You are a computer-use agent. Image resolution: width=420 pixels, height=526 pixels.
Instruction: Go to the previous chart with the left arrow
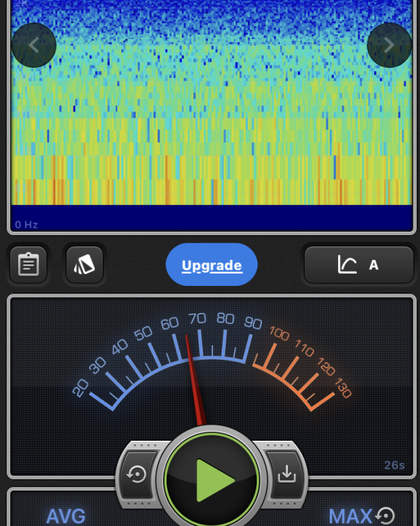34,45
